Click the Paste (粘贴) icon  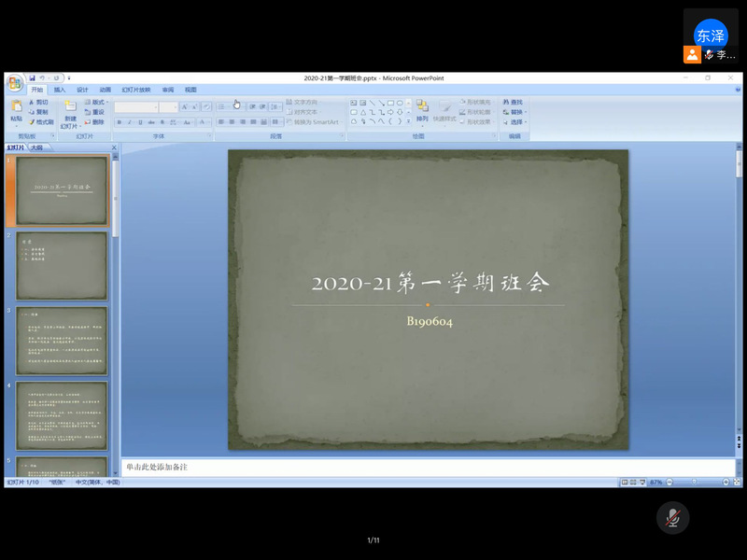pyautogui.click(x=16, y=112)
